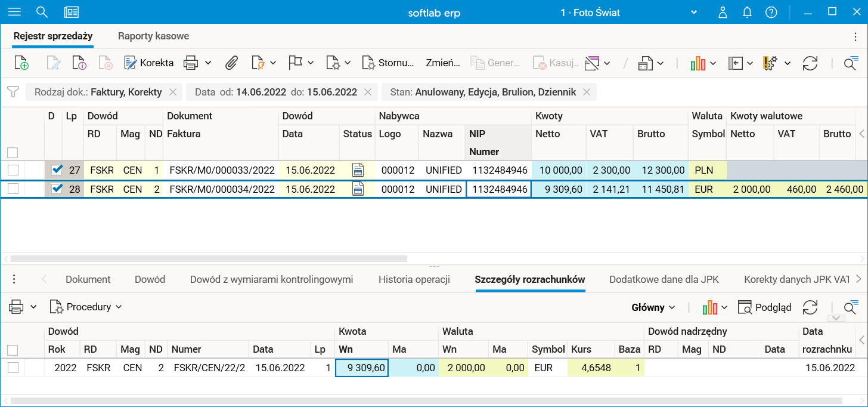Open the Historia operacji tab

(414, 279)
